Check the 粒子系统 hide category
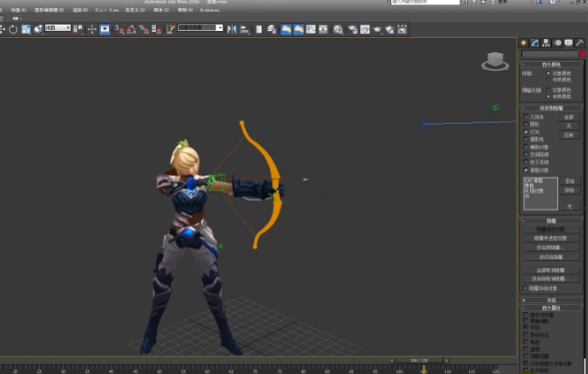The width and height of the screenshot is (588, 374). 526,163
